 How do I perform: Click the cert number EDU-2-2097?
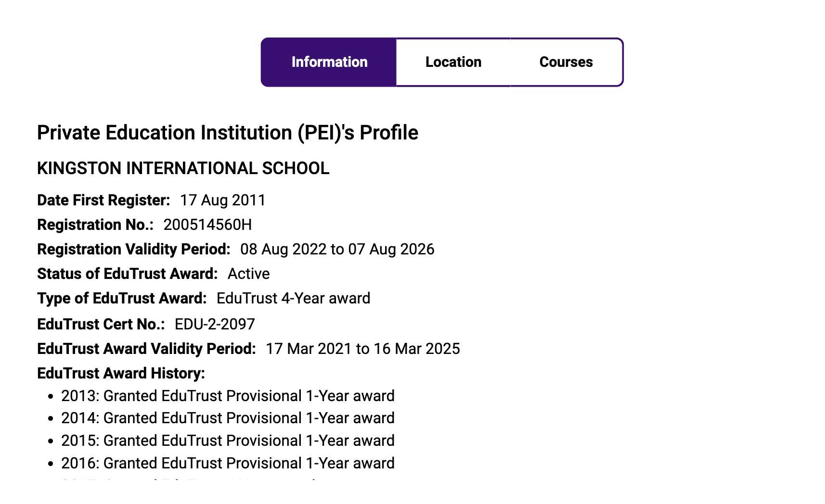click(x=215, y=324)
